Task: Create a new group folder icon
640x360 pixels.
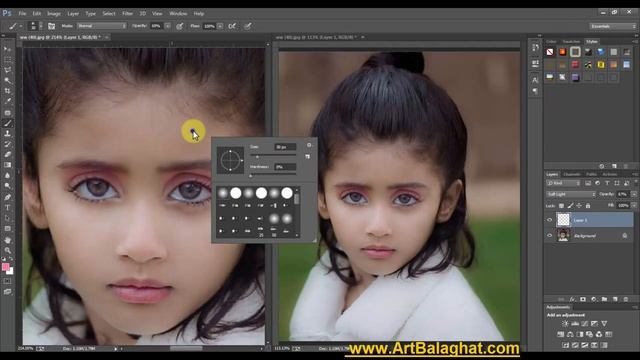Action: coord(604,299)
